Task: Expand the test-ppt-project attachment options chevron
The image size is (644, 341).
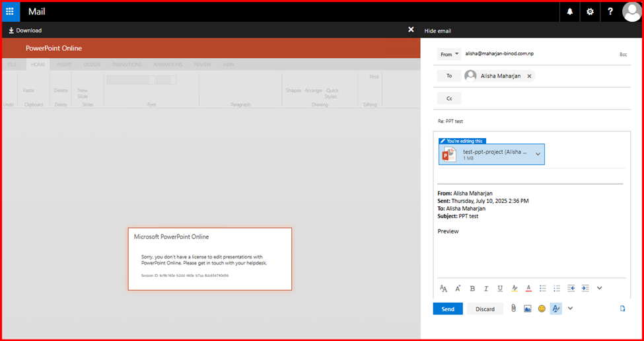Action: [538, 154]
